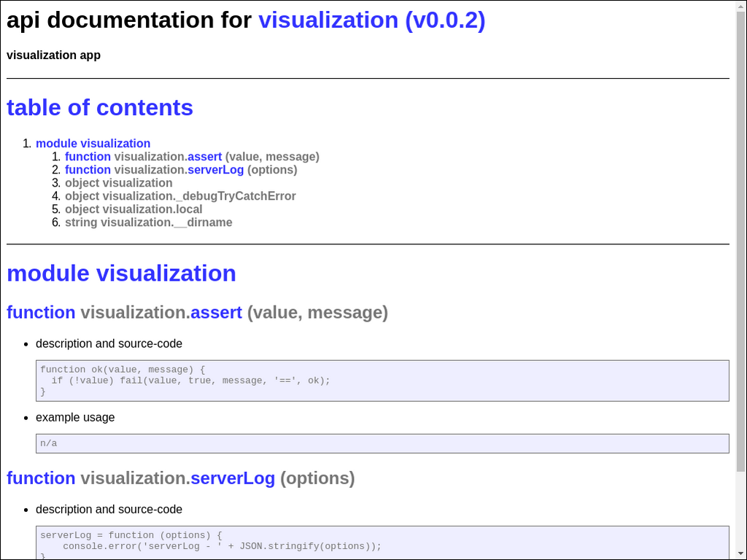Click the function visualization.assert (value, message) section heading
The image size is (747, 560).
[x=197, y=313]
